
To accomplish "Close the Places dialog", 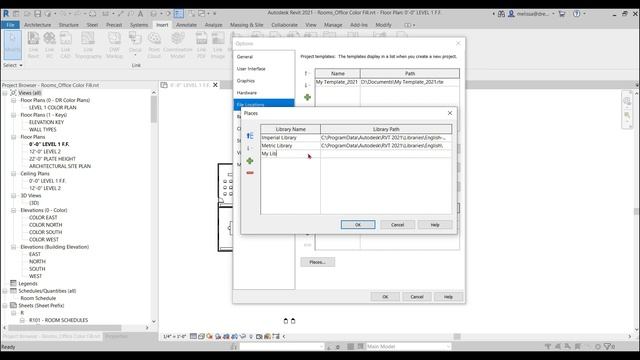I will pos(450,113).
